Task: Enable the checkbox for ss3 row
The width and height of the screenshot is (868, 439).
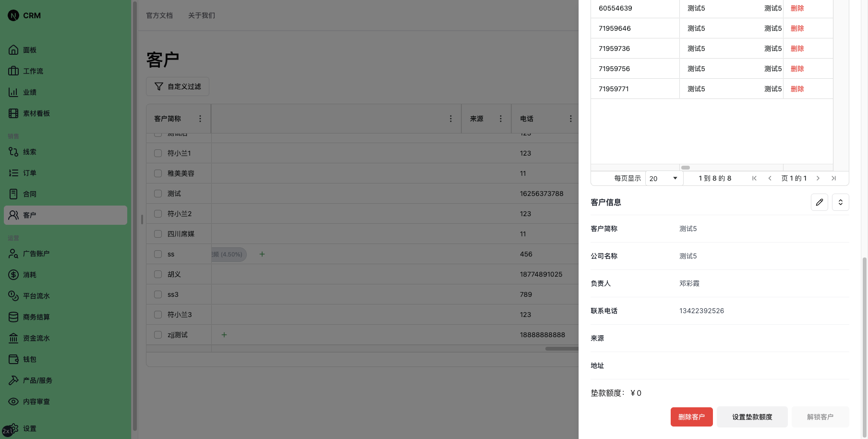Action: (157, 294)
